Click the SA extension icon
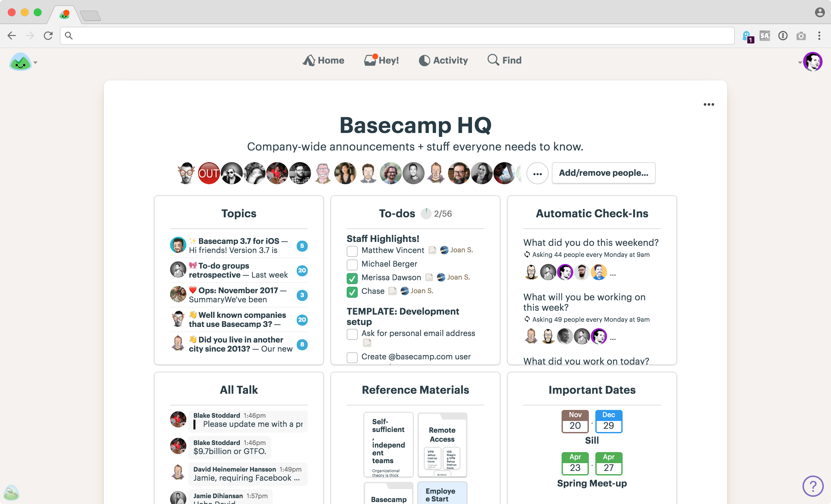Image resolution: width=831 pixels, height=504 pixels. coord(764,35)
